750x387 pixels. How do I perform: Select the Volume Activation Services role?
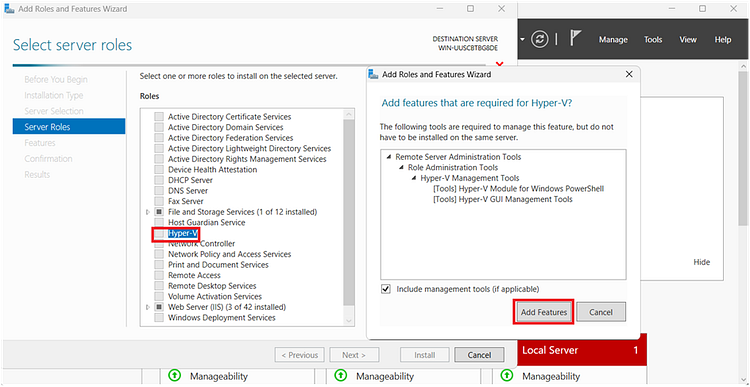pos(215,297)
